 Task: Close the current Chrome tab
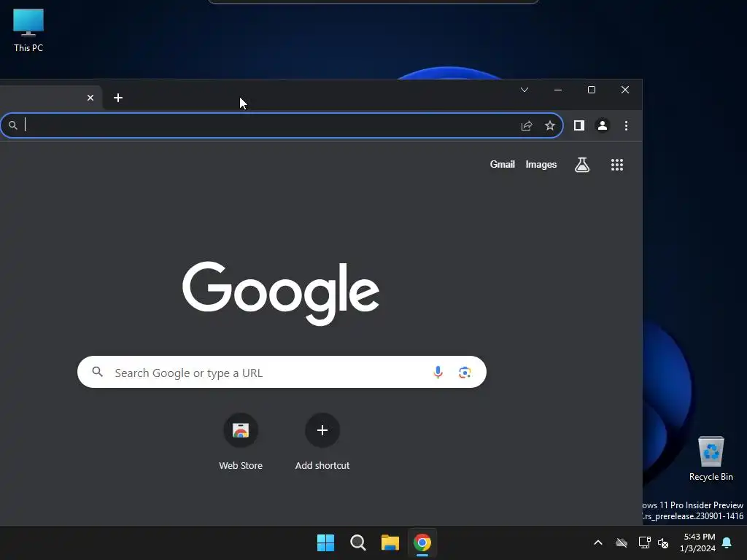[90, 98]
